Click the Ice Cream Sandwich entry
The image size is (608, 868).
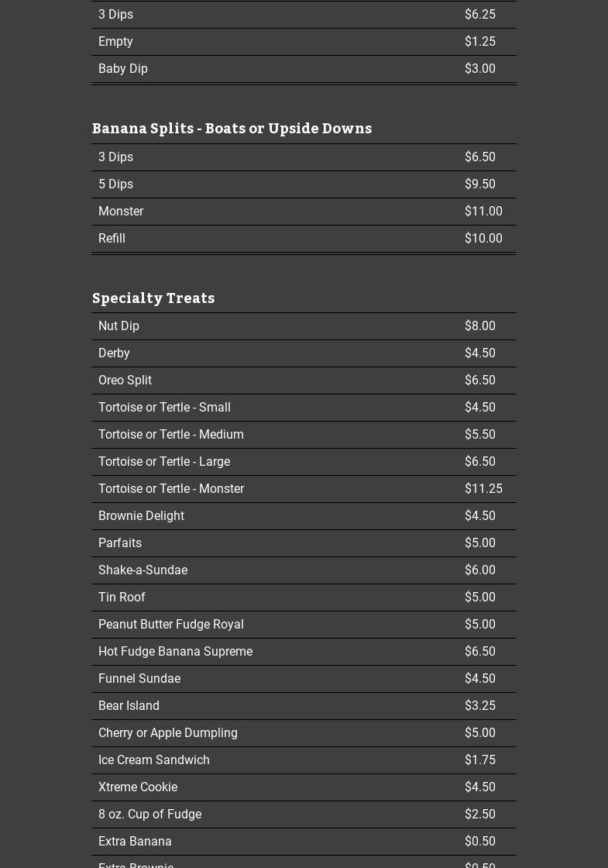click(x=153, y=760)
